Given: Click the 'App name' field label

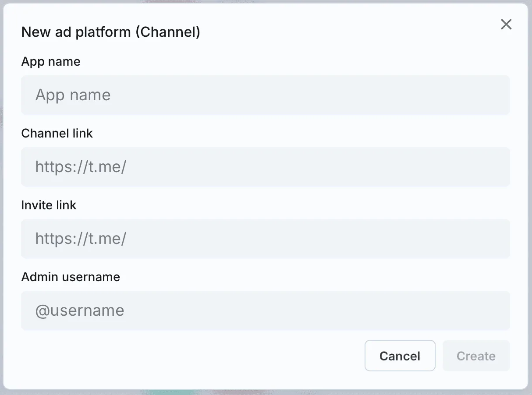Looking at the screenshot, I should [x=51, y=61].
